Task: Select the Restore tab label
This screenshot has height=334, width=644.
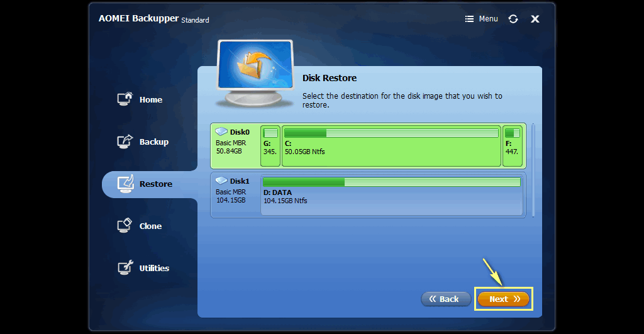Action: tap(156, 184)
